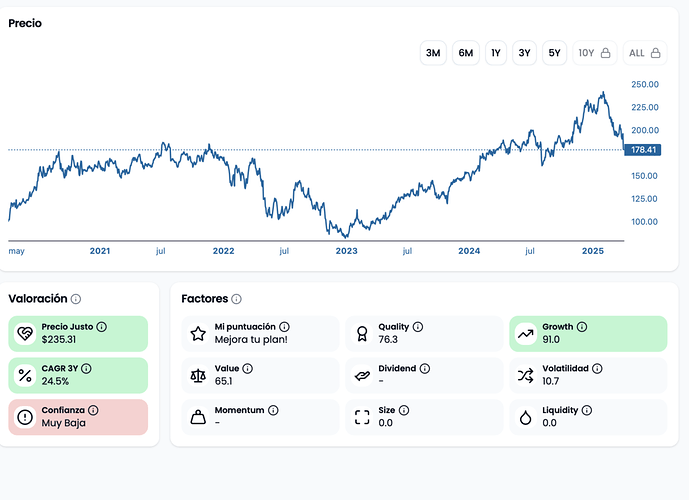Click the Liquidity droplet icon

point(525,417)
